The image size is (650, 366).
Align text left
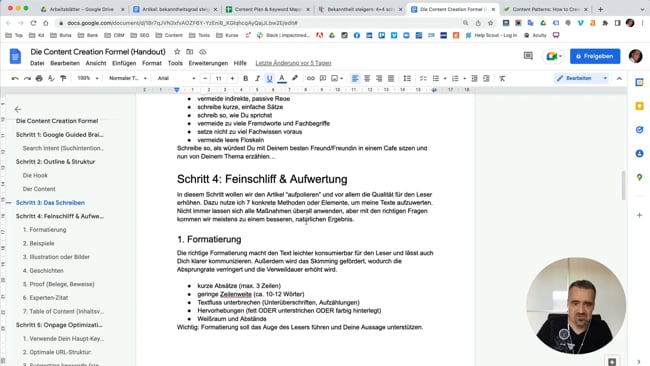(x=355, y=78)
